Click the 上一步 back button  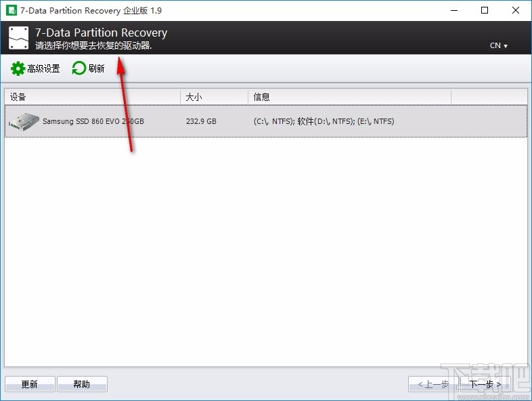tap(433, 384)
